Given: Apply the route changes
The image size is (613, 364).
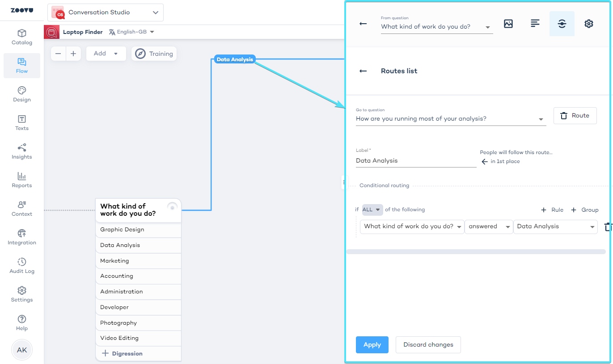Looking at the screenshot, I should (x=372, y=344).
